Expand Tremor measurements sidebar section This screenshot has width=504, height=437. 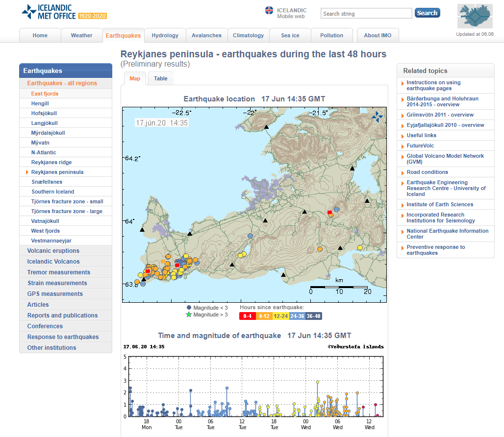(x=58, y=272)
